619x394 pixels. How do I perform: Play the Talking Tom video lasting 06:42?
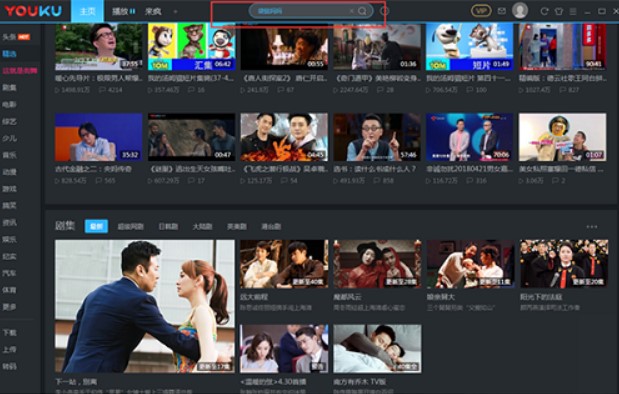(x=191, y=47)
